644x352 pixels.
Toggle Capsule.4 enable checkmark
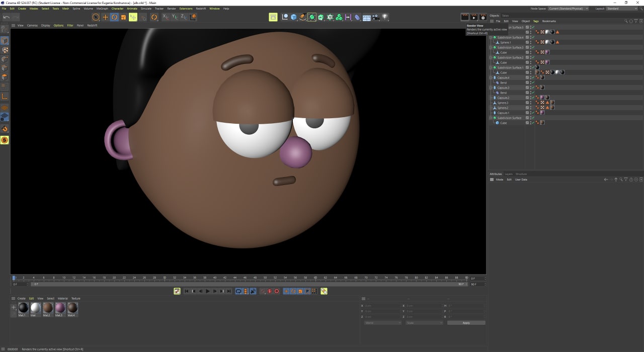click(533, 77)
